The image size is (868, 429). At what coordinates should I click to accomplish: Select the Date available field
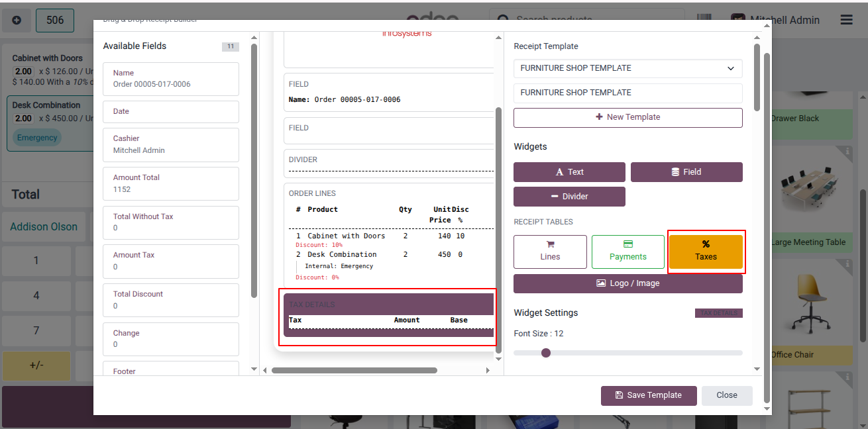click(171, 112)
